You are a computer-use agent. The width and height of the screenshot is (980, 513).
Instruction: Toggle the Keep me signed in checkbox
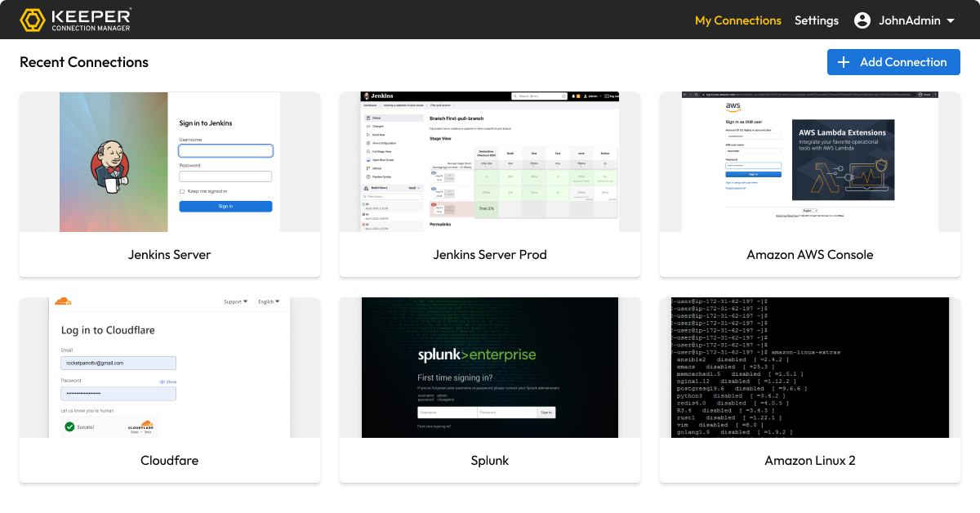(182, 191)
